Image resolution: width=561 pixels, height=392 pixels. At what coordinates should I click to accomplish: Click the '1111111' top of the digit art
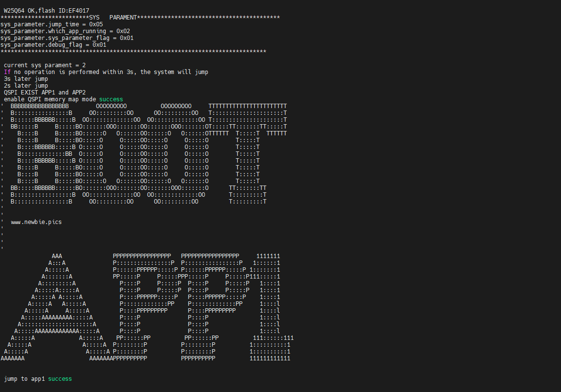click(268, 256)
